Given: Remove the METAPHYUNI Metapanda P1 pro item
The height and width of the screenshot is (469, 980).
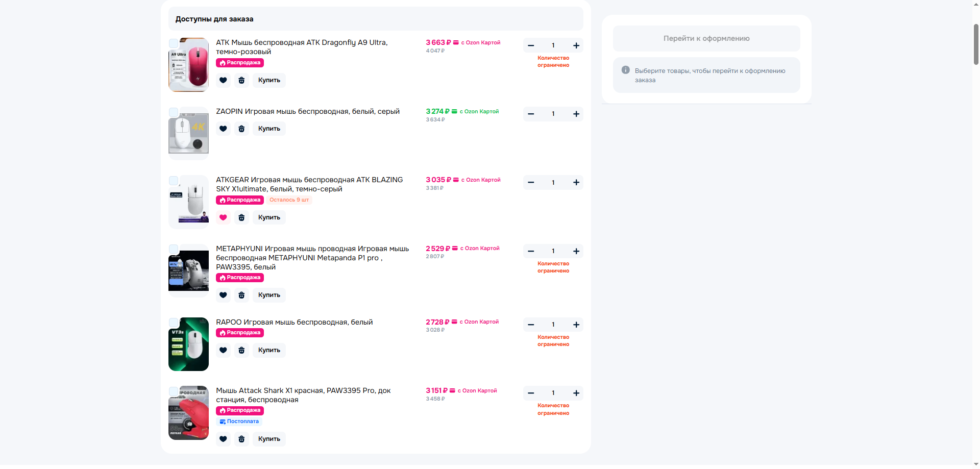Looking at the screenshot, I should pyautogui.click(x=241, y=295).
